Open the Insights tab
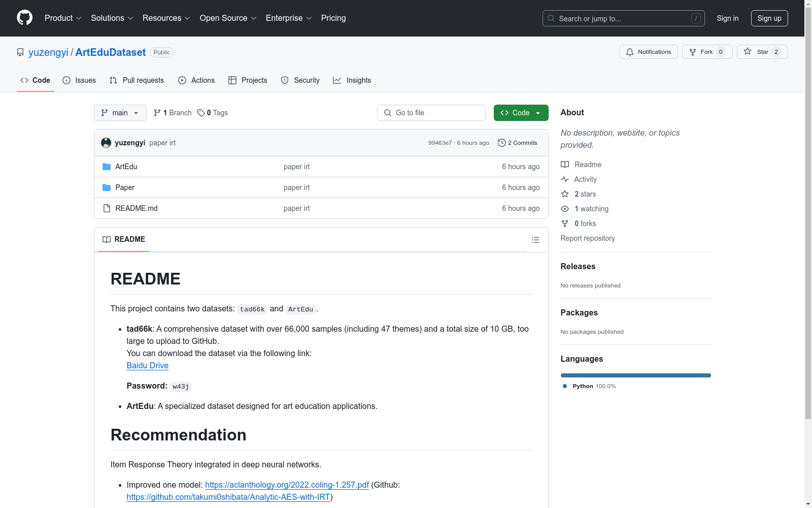 [352, 80]
